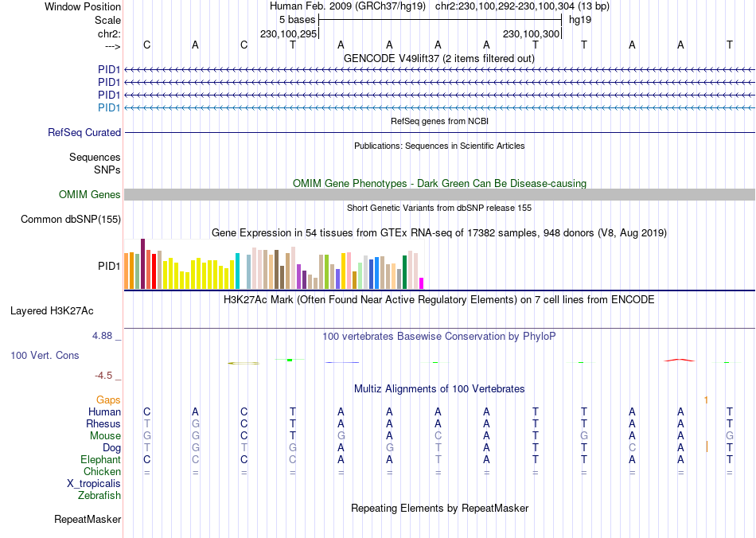Click 'OMIM Gene Phenotypes' green title
The height and width of the screenshot is (538, 756).
point(440,183)
